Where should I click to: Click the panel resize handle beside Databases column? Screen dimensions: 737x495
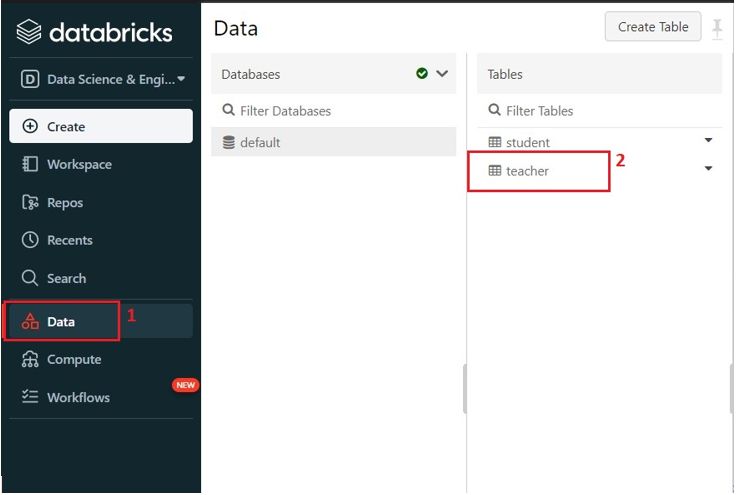465,389
